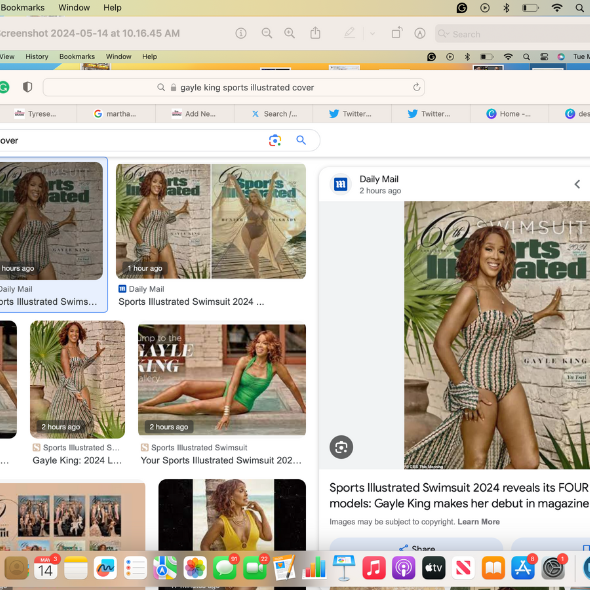This screenshot has width=590, height=590.
Task: Click the Lens search icon on the preview image
Action: (x=341, y=447)
